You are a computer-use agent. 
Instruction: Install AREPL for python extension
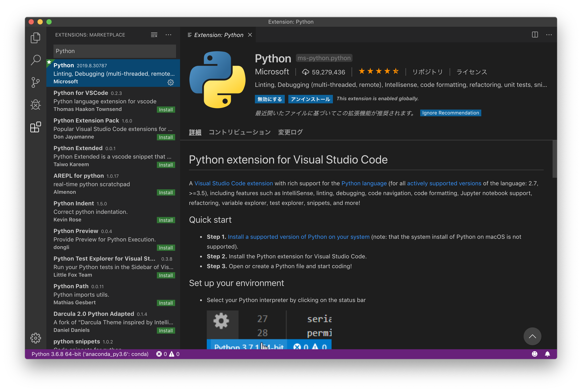tap(166, 192)
